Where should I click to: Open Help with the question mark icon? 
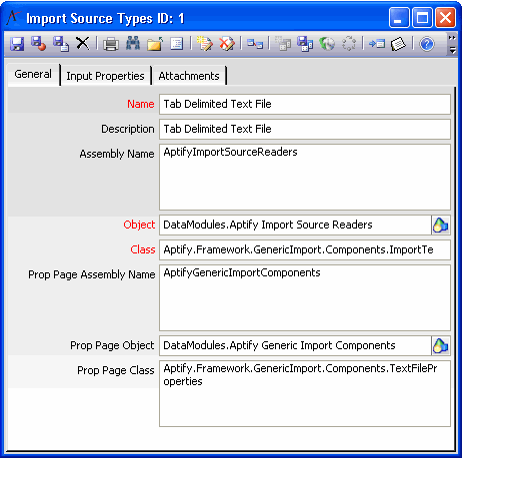[x=427, y=44]
